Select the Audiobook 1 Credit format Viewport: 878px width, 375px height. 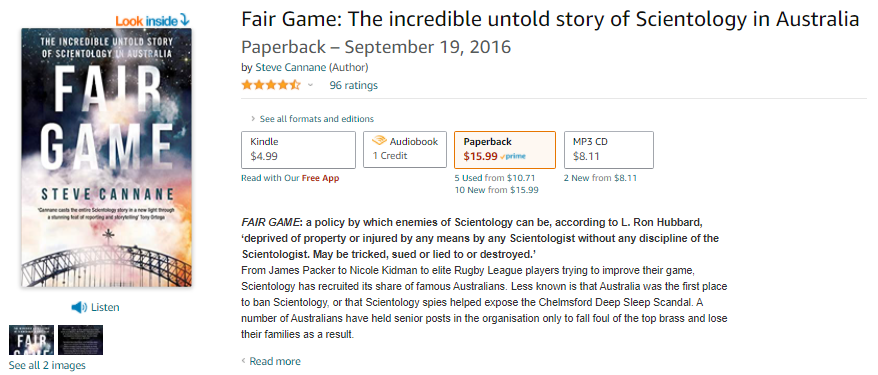[x=405, y=149]
